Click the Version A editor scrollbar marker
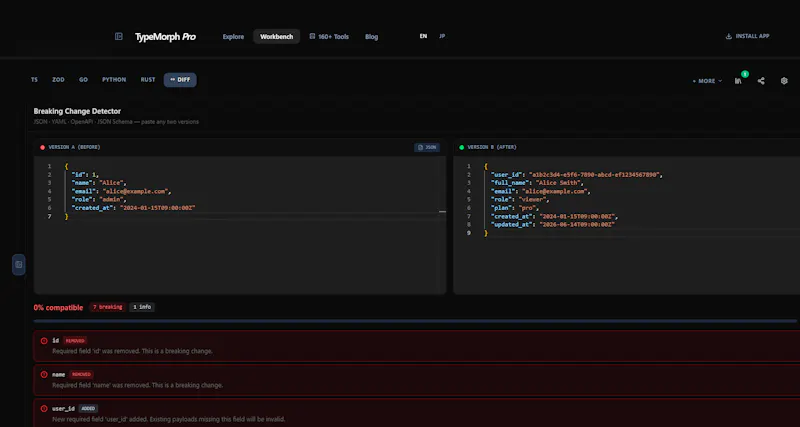The image size is (800, 427). (x=442, y=211)
